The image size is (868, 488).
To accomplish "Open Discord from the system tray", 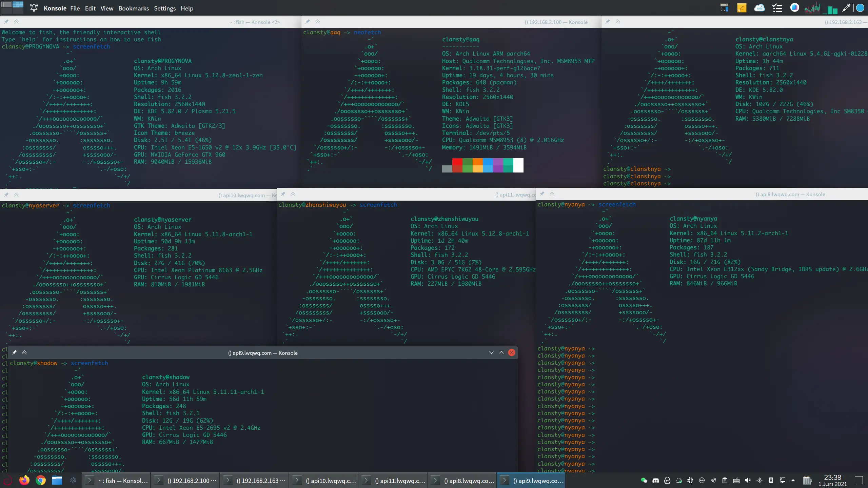I will pos(655,480).
